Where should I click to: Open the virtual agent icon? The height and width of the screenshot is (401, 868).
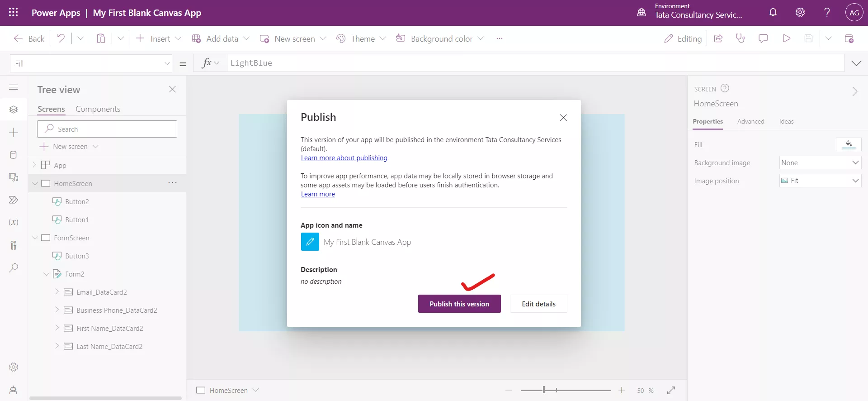[x=14, y=390]
